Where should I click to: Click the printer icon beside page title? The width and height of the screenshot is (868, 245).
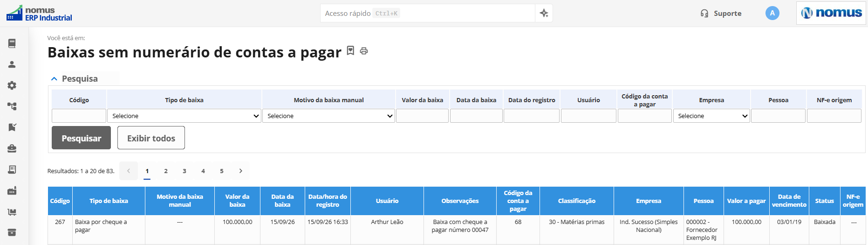(364, 51)
